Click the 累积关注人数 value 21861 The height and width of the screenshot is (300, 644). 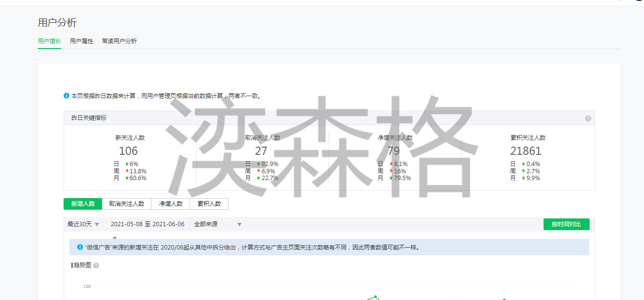point(526,151)
